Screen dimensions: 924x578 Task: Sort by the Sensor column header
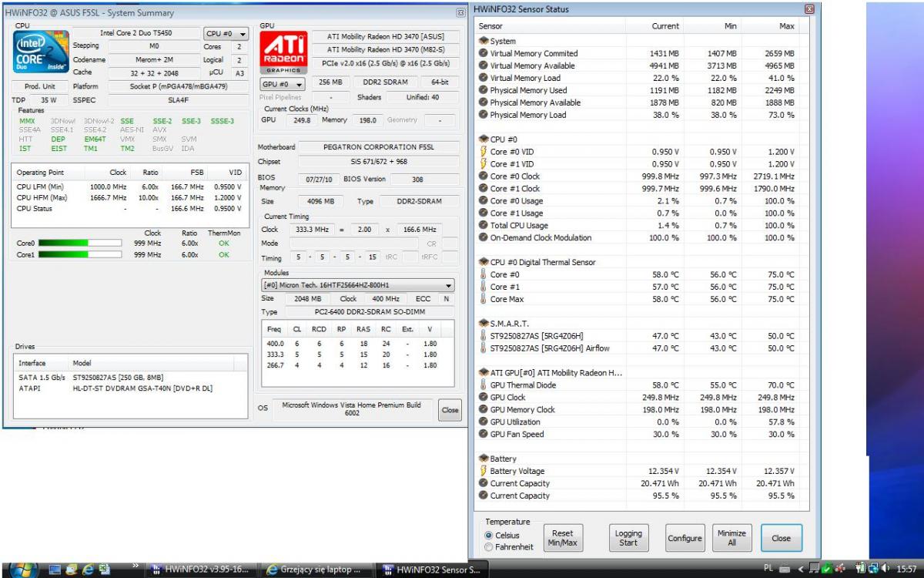pyautogui.click(x=550, y=26)
